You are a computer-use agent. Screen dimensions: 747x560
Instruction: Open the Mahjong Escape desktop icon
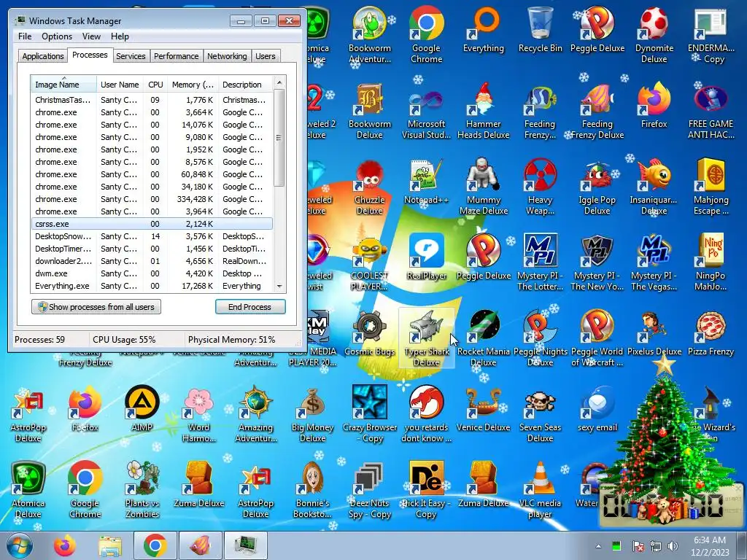(711, 187)
